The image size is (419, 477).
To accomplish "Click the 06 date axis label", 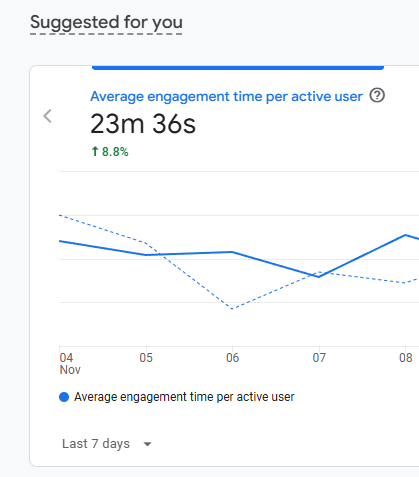I will (232, 358).
